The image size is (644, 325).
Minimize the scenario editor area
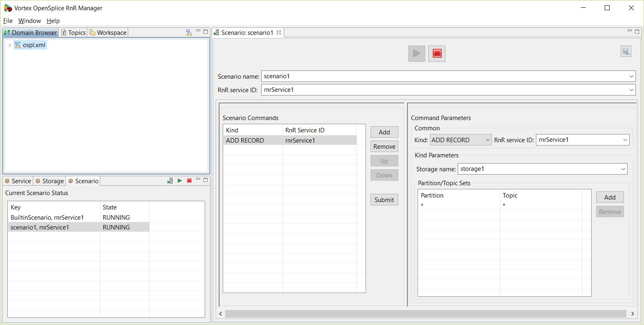coord(630,31)
